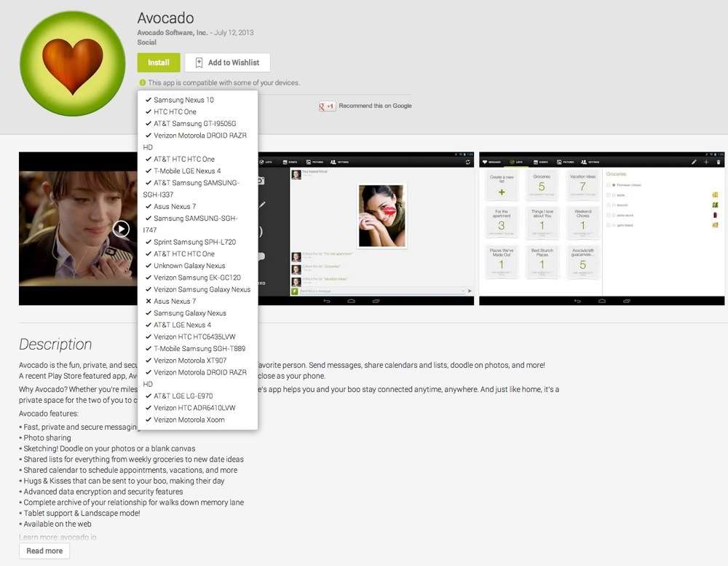Click the green Install button
Viewport: 728px width, 566px height.
click(158, 63)
